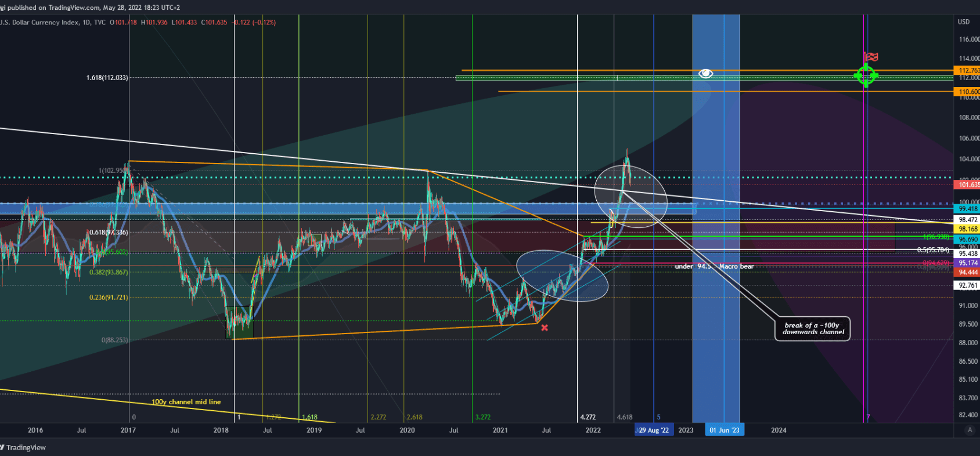Click the 2.618 time zone label
Image resolution: width=980 pixels, height=456 pixels.
(x=415, y=417)
